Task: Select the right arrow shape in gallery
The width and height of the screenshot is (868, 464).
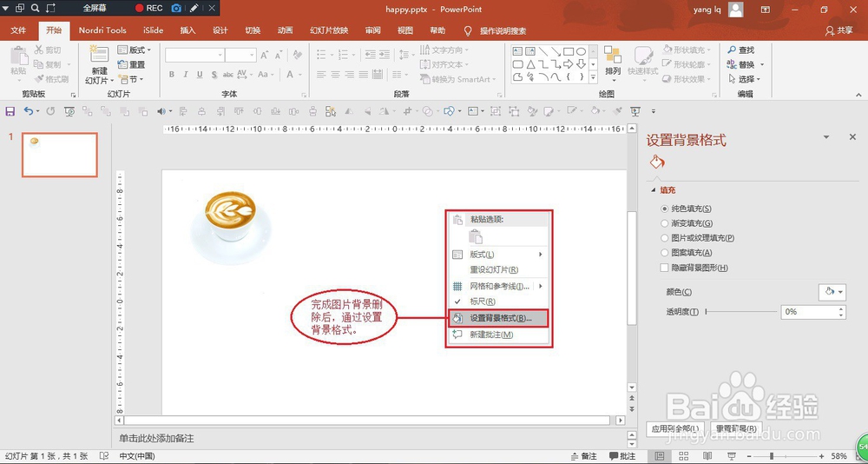Action: click(x=569, y=64)
